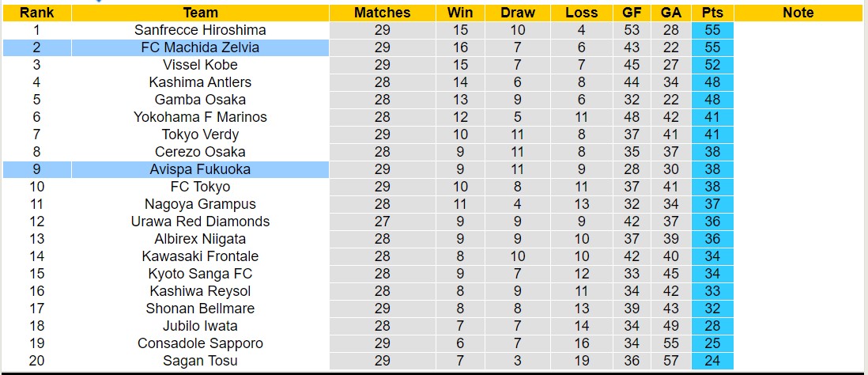Screen dimensions: 868x375
Task: Open the Sanfrecce Hiroshima team link
Action: (x=200, y=30)
